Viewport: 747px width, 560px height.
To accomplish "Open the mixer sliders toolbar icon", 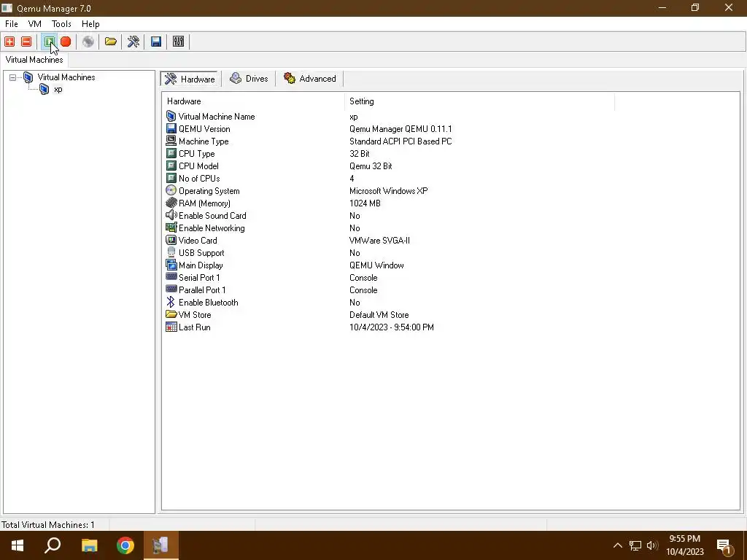I will tap(178, 42).
